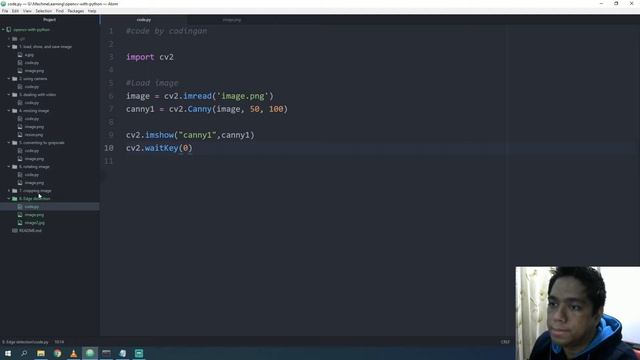Click the CRLF line ending indicator
Viewport: 640px width, 360px height.
(505, 342)
